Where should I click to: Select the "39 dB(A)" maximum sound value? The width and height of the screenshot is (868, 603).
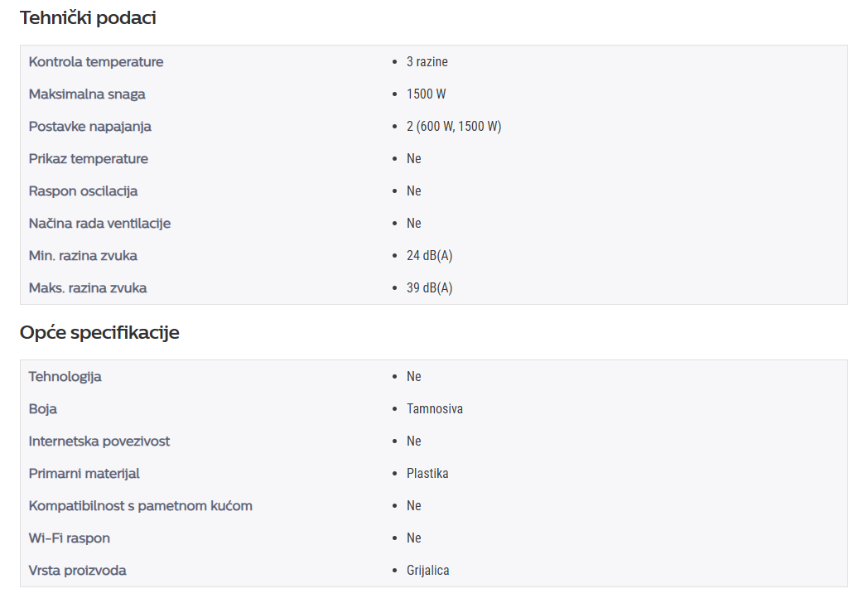pos(429,288)
